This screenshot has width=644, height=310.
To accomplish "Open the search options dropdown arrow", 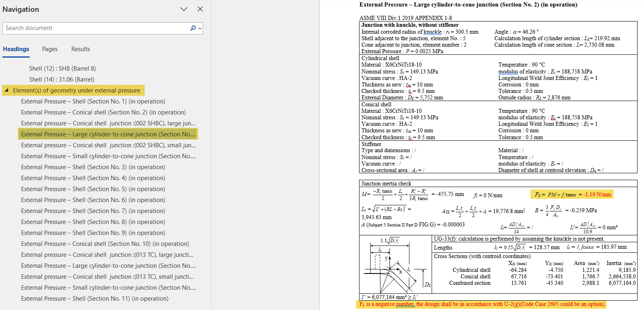I will tap(199, 28).
